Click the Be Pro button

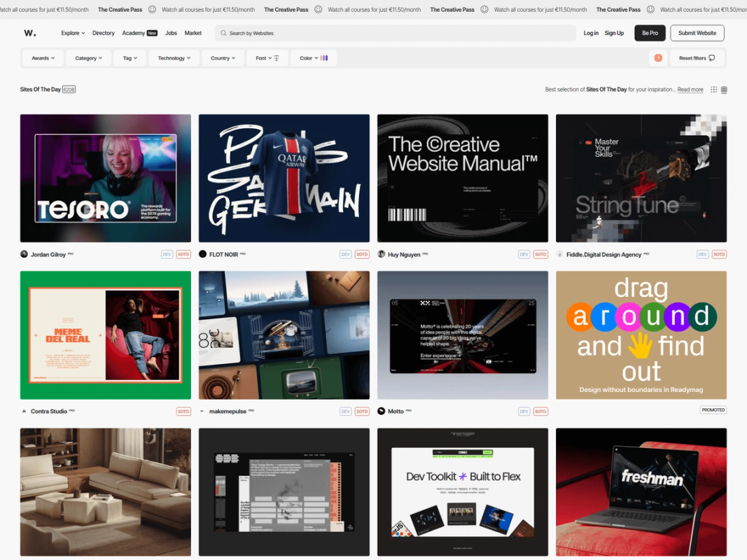[650, 33]
